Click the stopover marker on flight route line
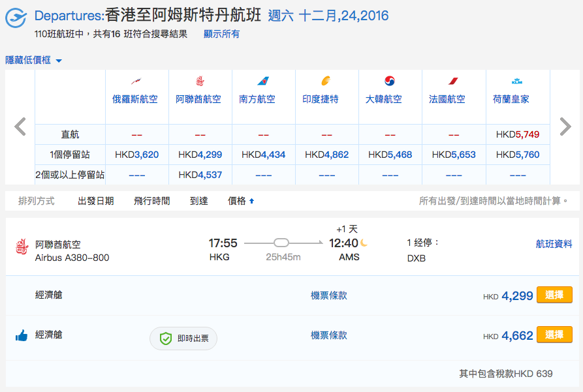Image resolution: width=583 pixels, height=392 pixels. click(x=281, y=243)
